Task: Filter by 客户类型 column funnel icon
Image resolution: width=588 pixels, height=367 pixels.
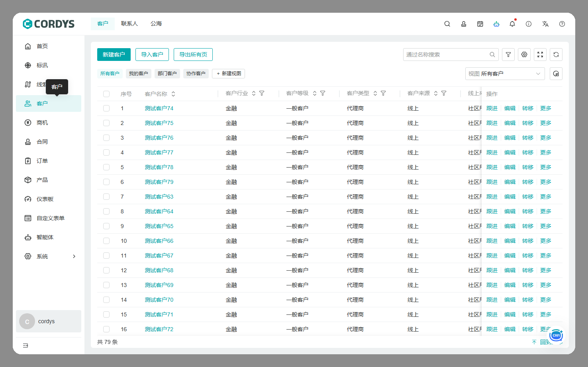Action: tap(383, 93)
